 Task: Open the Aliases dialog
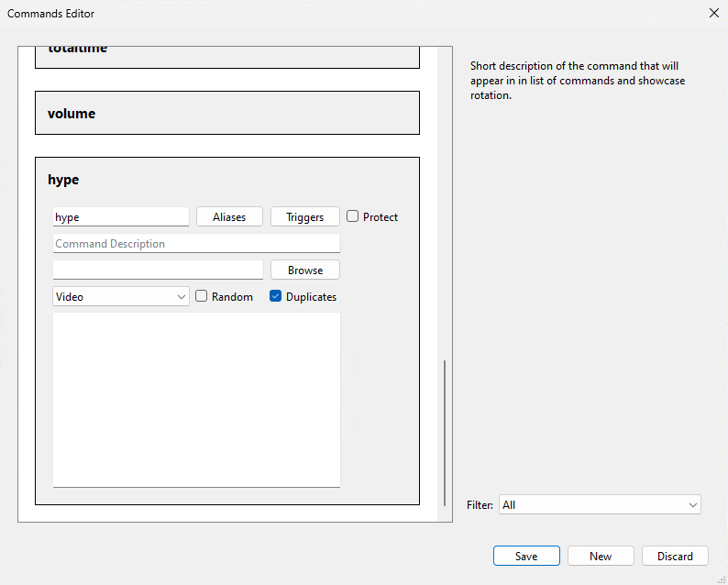click(229, 217)
